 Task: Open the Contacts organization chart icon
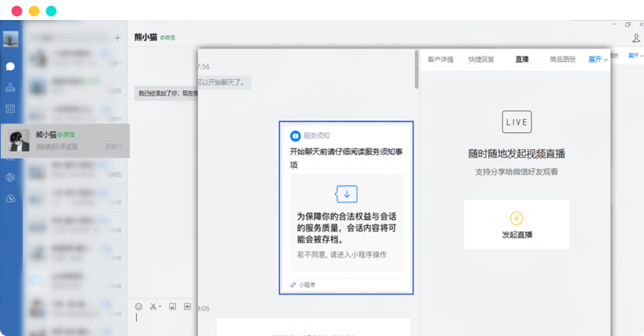pos(11,88)
